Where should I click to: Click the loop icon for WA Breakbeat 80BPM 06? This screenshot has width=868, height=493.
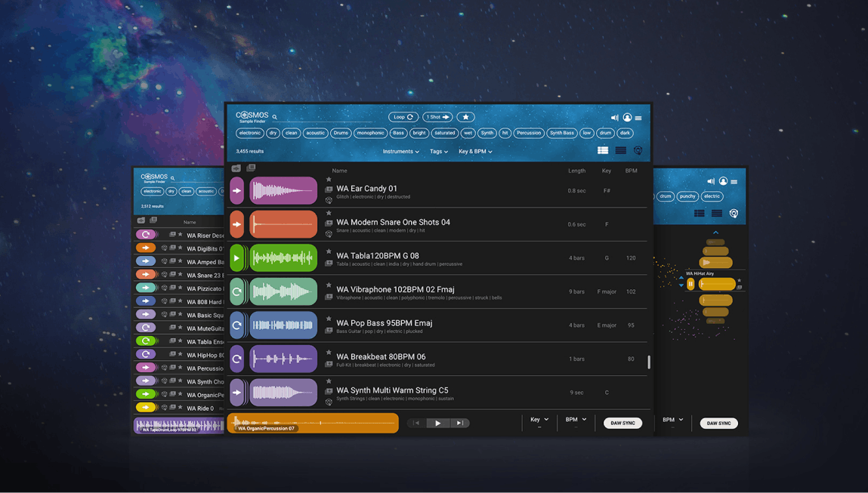[x=237, y=359]
